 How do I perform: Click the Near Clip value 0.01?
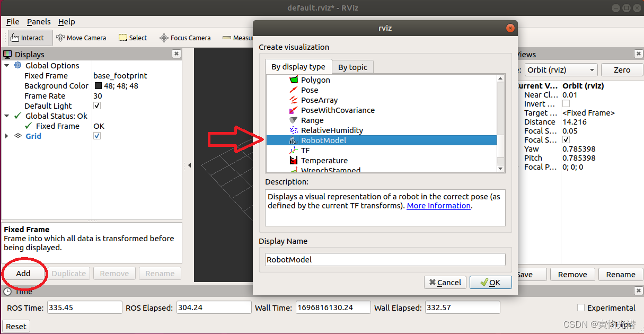pyautogui.click(x=570, y=95)
